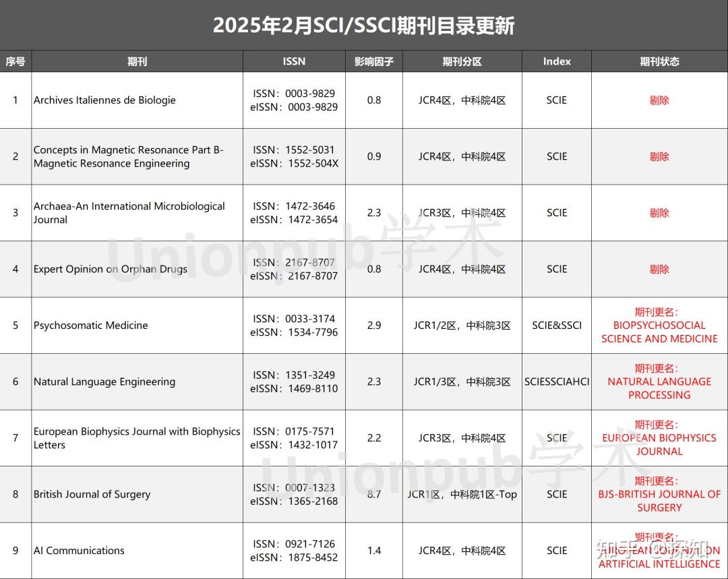This screenshot has height=579, width=728.
Task: Click the Index column header
Action: pos(557,61)
